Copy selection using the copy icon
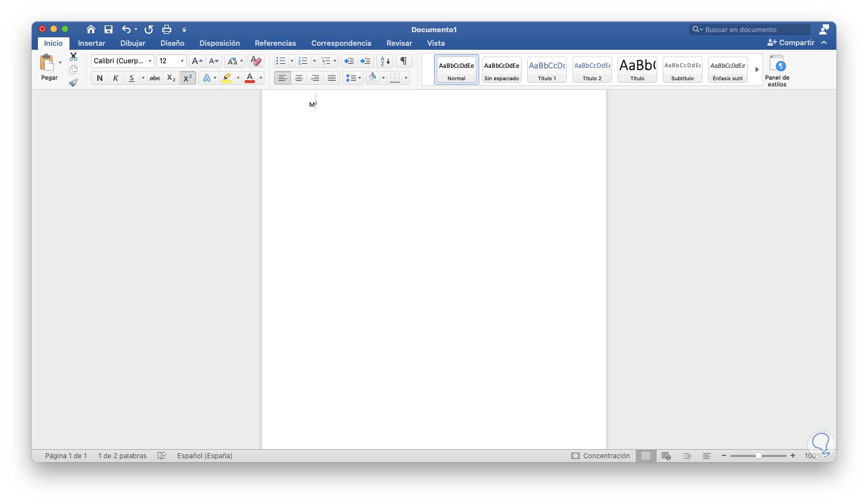This screenshot has width=868, height=504. (73, 69)
